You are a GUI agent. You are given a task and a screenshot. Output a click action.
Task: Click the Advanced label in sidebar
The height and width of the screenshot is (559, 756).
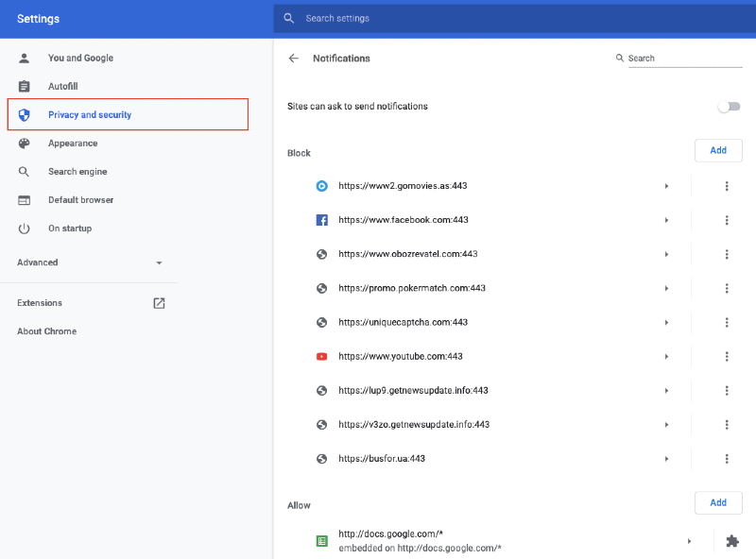pyautogui.click(x=38, y=263)
